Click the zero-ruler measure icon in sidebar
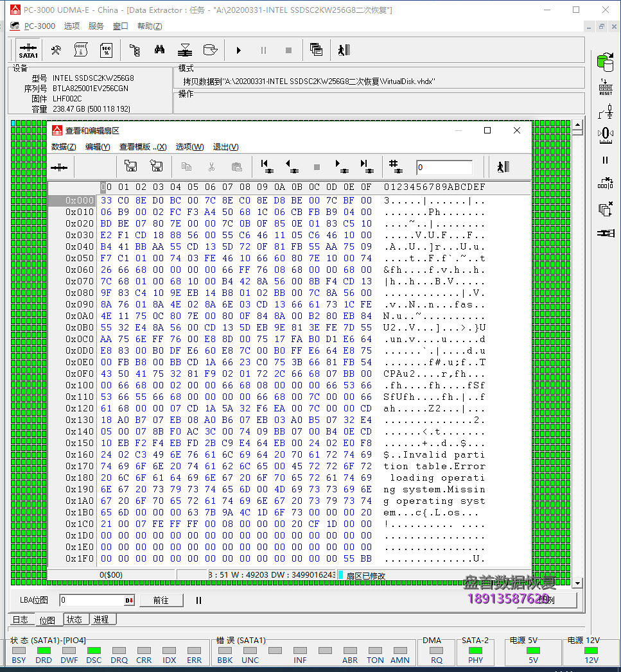This screenshot has width=621, height=672. 606,135
